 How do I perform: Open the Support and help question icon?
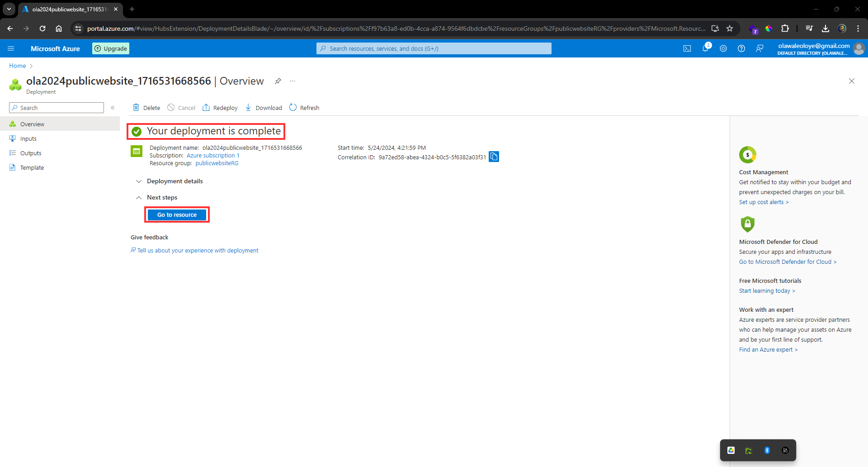click(x=741, y=48)
